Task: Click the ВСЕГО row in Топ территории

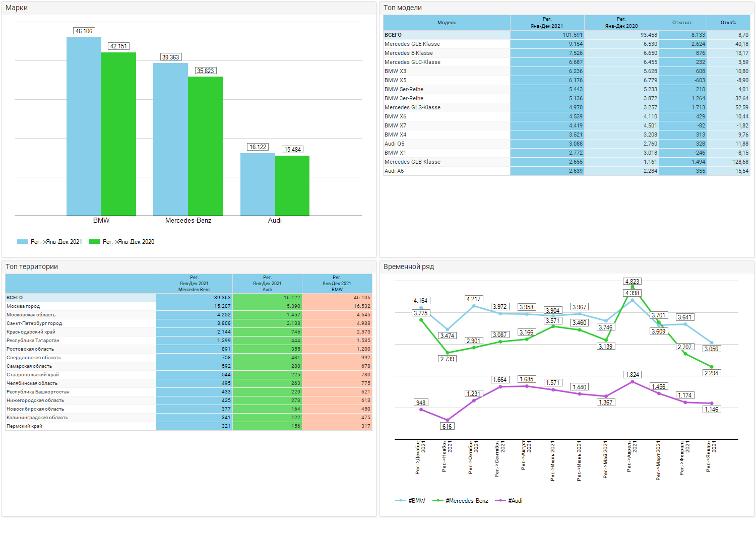Action: click(x=188, y=298)
